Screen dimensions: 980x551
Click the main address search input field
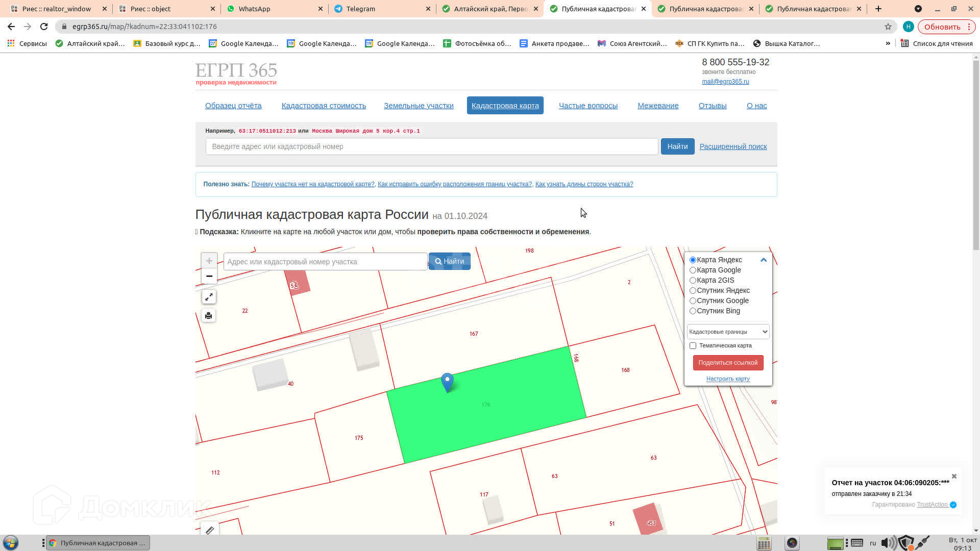(431, 146)
